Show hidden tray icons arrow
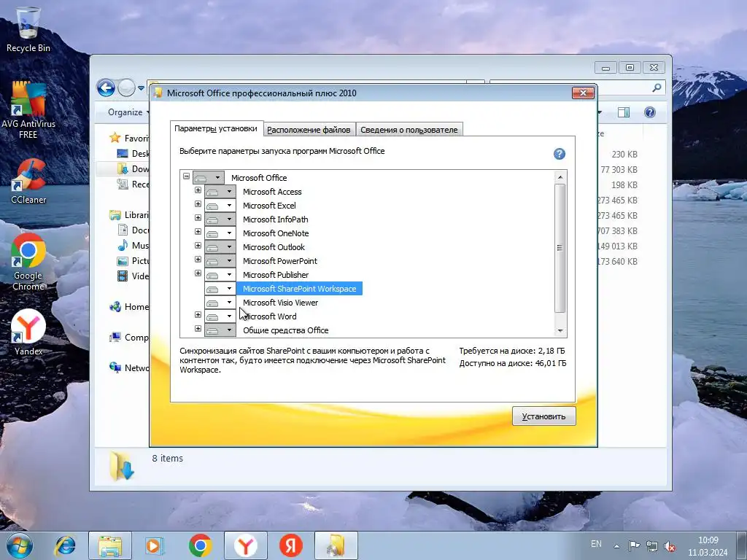 pyautogui.click(x=616, y=545)
